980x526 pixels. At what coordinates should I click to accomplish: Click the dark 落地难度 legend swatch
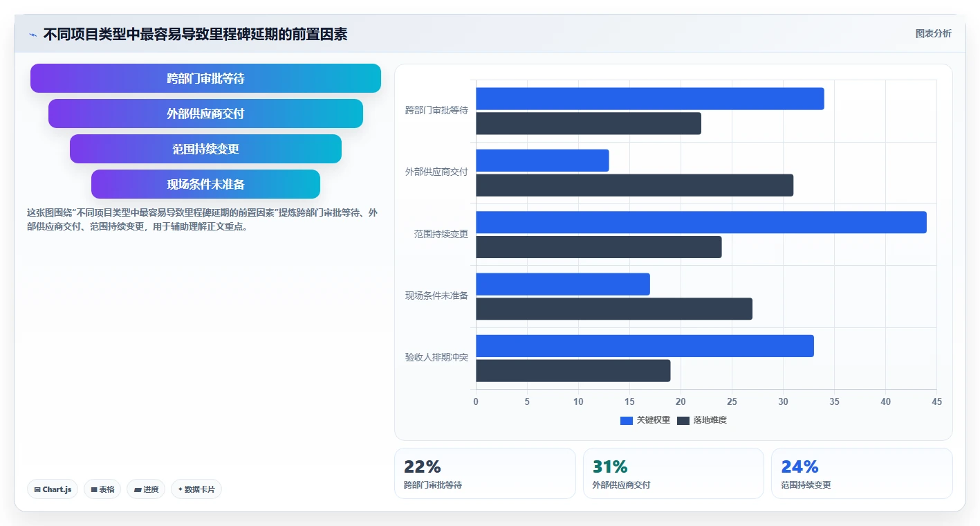click(x=683, y=421)
